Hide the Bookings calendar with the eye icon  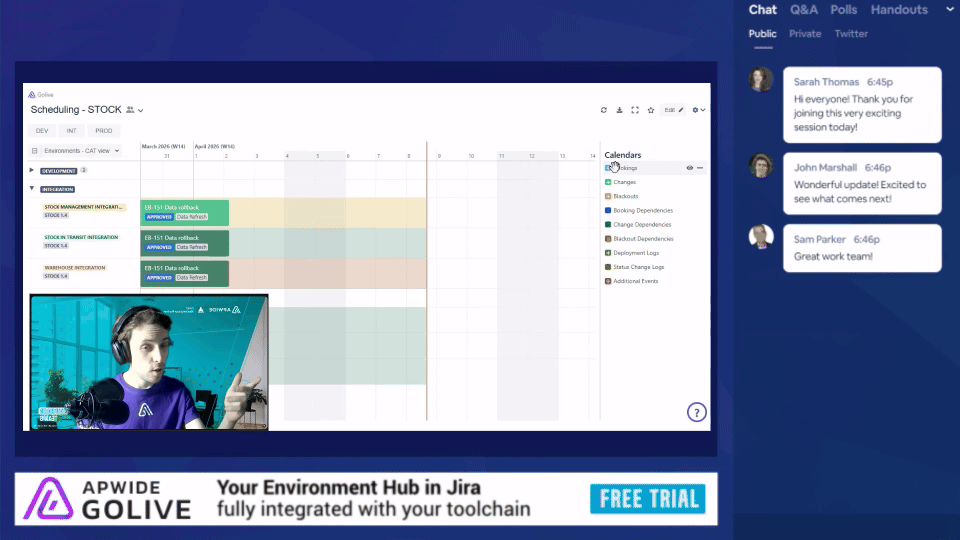(x=689, y=168)
